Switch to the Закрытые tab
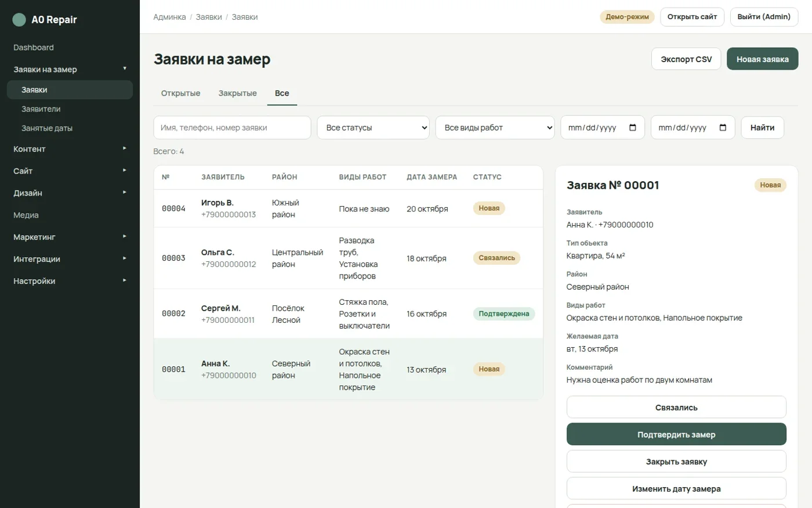Viewport: 812px width, 508px height. (x=237, y=93)
